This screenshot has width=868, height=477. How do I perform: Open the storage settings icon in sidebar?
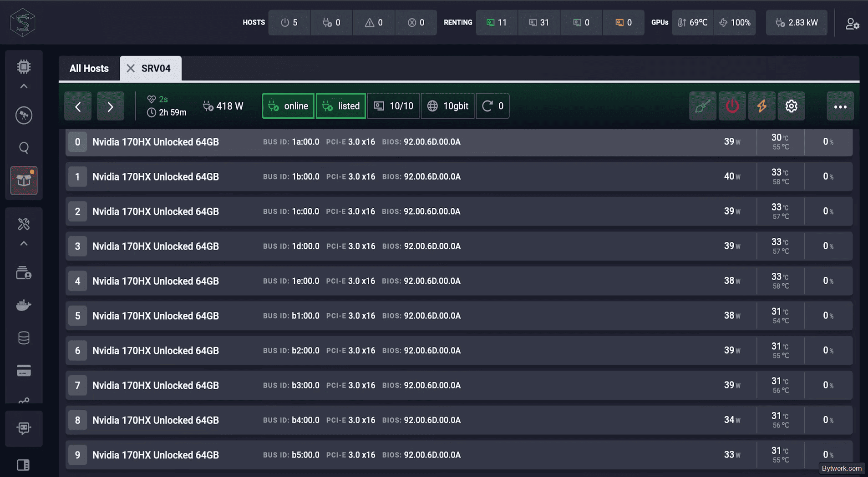tap(24, 273)
